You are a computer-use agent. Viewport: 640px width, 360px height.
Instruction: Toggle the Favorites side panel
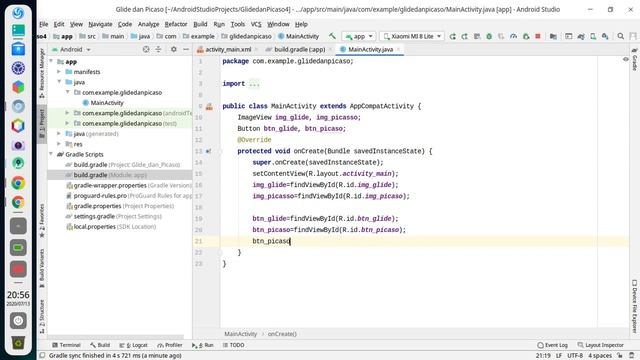(x=42, y=221)
